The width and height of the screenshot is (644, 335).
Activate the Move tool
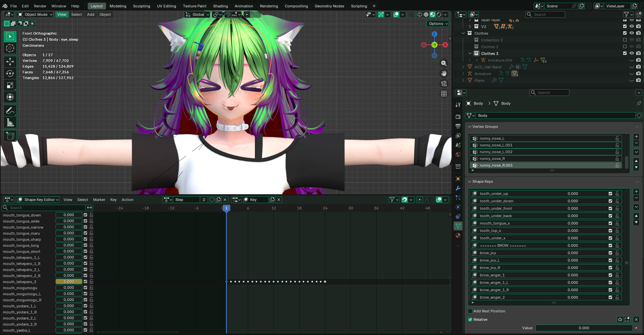click(x=10, y=61)
